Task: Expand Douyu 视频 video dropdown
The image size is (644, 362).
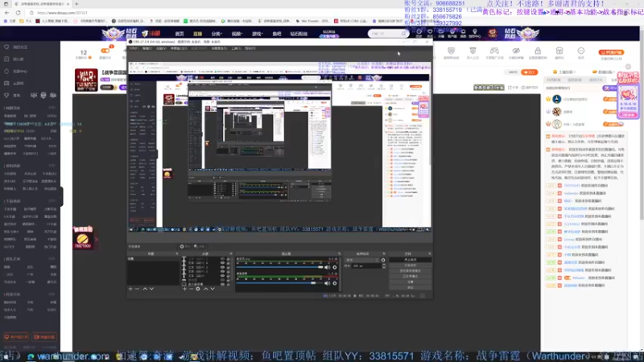Action: tap(237, 34)
